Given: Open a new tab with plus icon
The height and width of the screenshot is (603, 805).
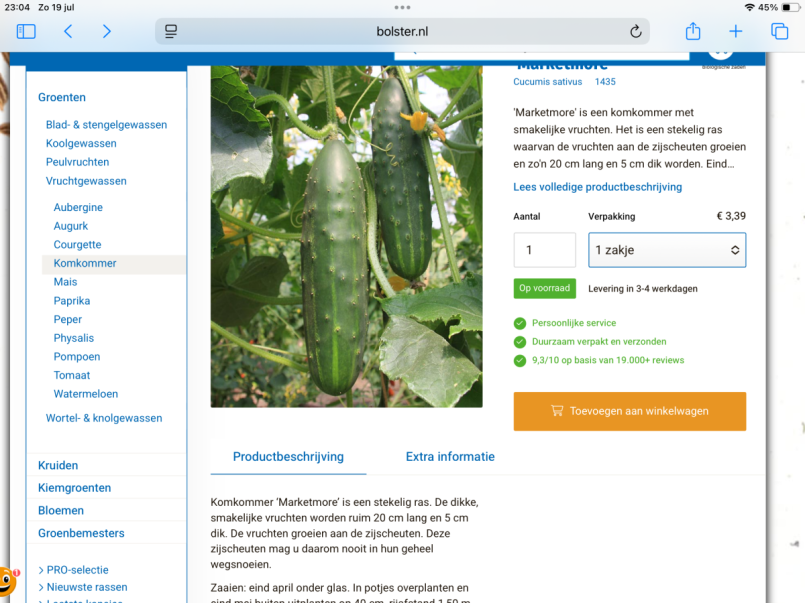Looking at the screenshot, I should point(736,31).
